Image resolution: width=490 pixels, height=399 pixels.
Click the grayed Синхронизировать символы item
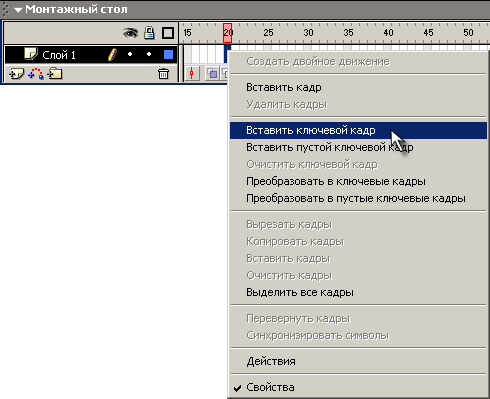358,336
